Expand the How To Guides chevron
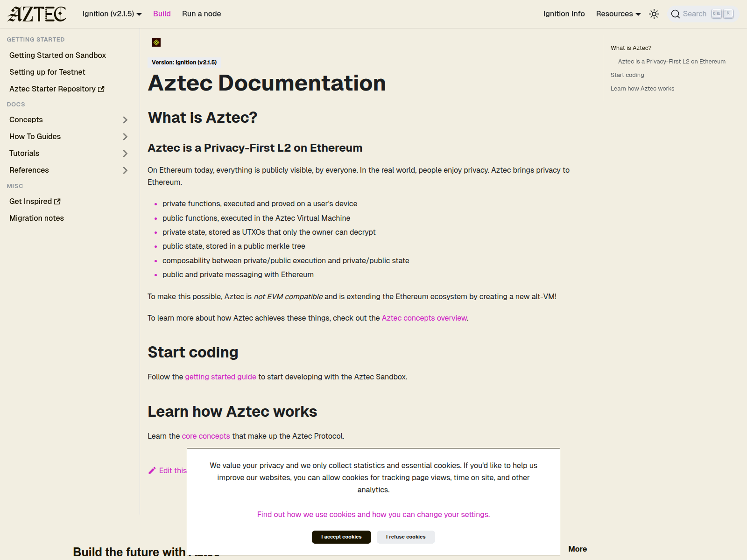Screen dimensions: 747x560 [x=125, y=137]
